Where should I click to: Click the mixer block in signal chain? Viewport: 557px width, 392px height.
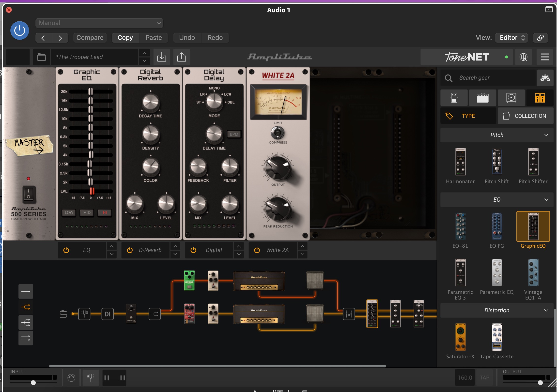pos(349,314)
